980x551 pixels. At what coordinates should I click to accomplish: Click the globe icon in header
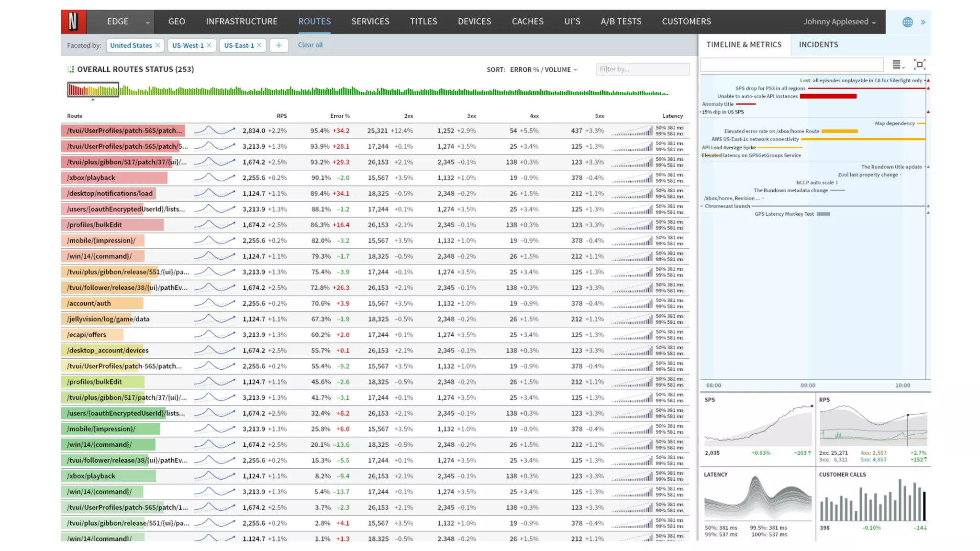[x=907, y=22]
